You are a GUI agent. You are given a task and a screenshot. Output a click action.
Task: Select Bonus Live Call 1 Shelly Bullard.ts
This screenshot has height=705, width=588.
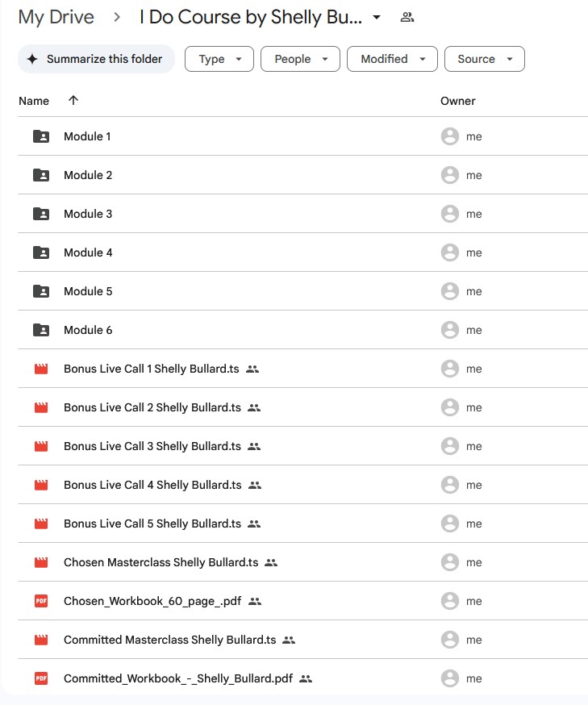pos(152,369)
